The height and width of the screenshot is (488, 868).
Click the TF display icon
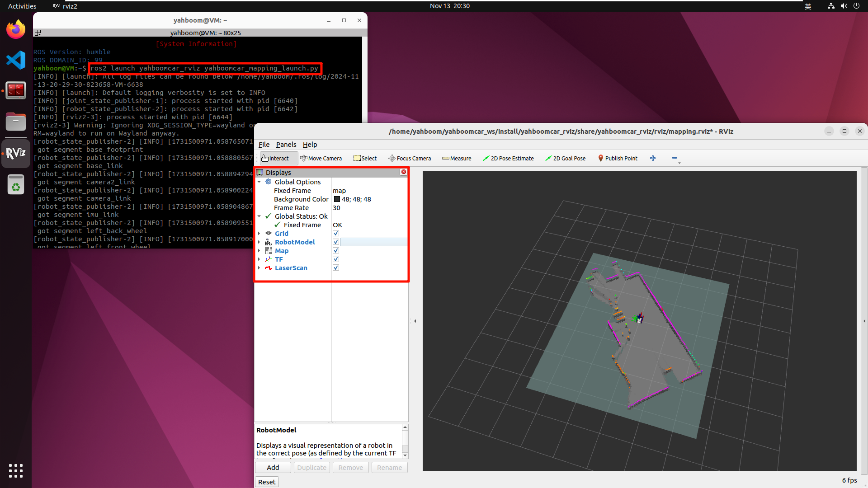[268, 259]
